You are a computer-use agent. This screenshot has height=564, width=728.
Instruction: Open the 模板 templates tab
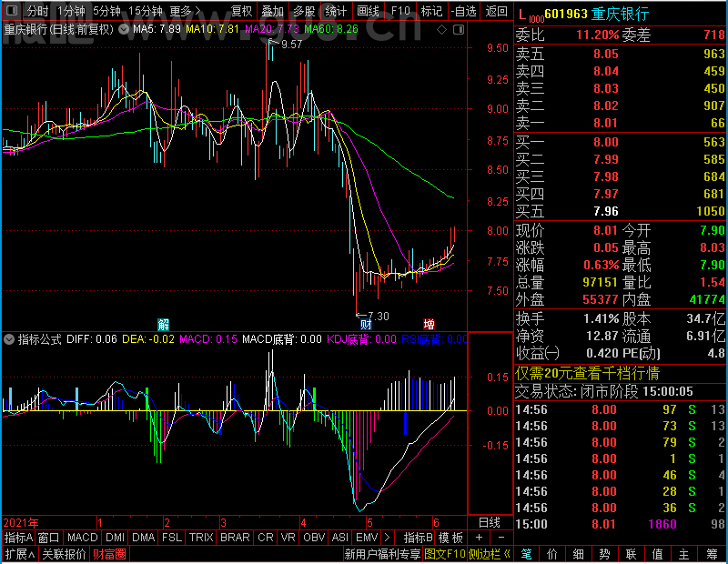[x=450, y=538]
